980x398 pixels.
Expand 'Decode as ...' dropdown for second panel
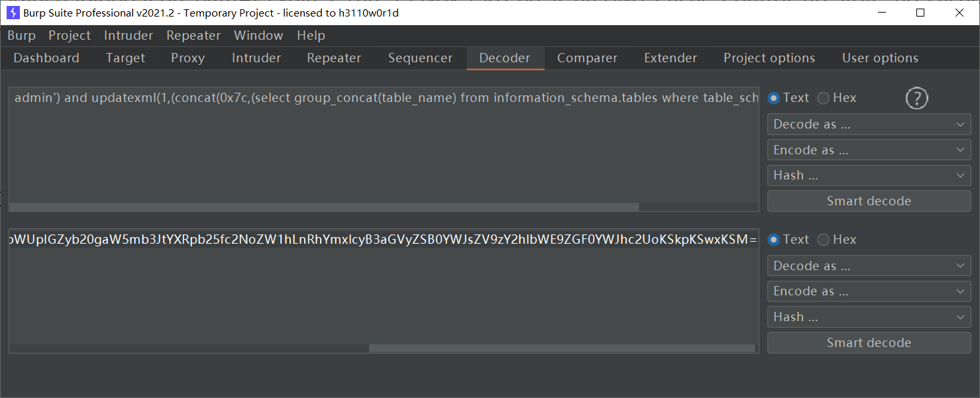[869, 266]
